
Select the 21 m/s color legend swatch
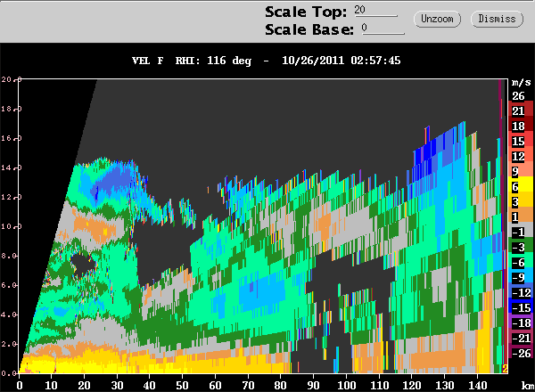521,110
